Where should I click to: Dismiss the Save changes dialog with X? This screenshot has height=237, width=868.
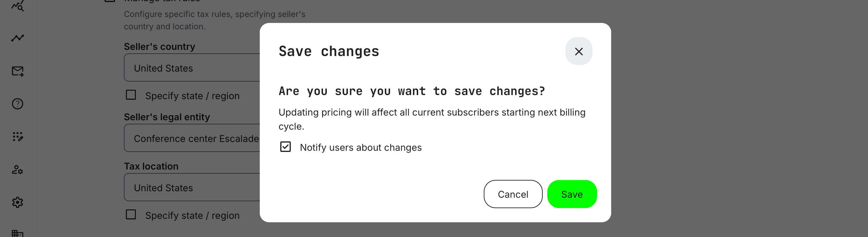pyautogui.click(x=579, y=51)
